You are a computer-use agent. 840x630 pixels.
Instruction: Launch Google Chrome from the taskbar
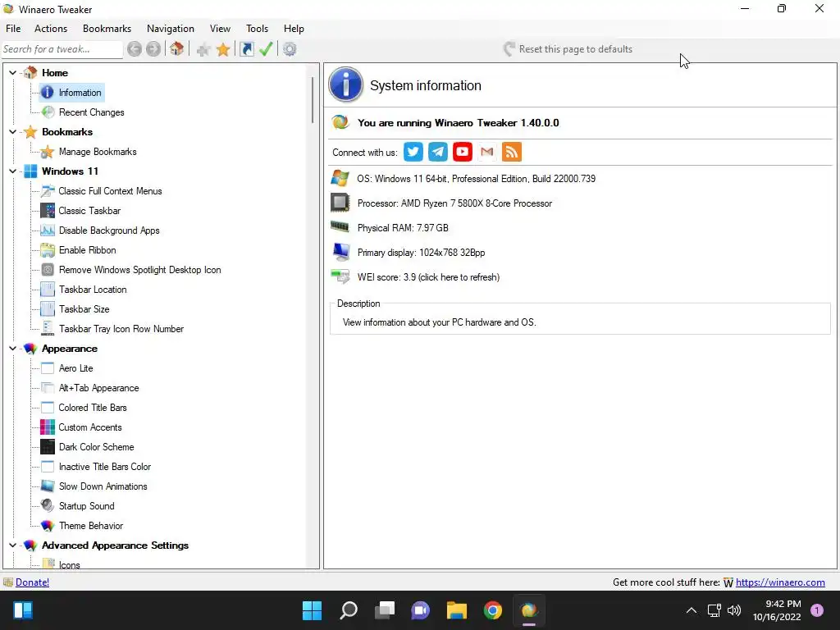coord(493,610)
